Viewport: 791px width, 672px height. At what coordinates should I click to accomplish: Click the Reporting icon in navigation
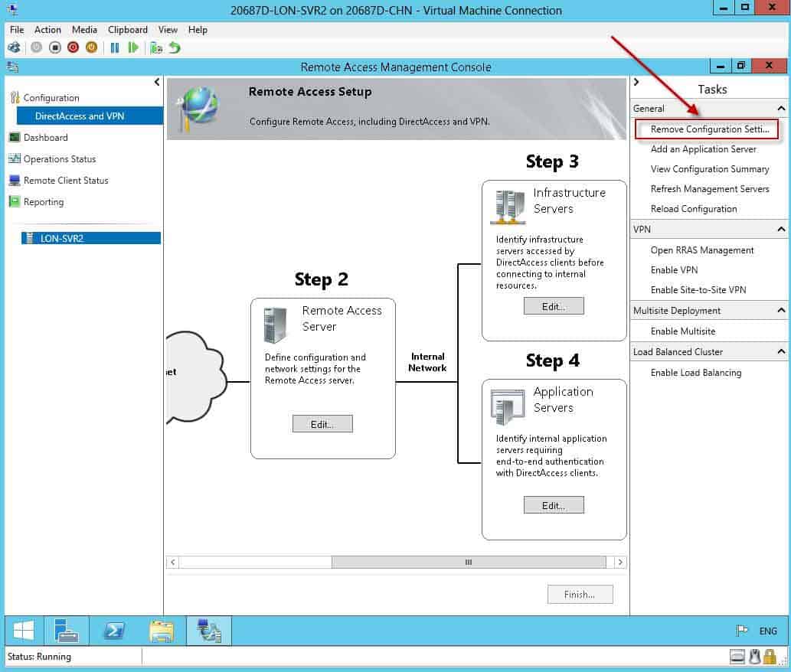point(15,201)
